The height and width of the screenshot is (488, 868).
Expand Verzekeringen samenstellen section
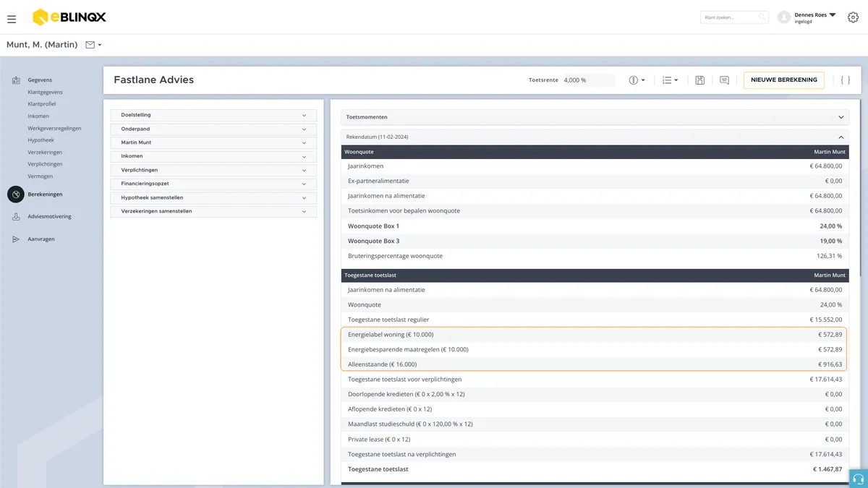pyautogui.click(x=213, y=211)
